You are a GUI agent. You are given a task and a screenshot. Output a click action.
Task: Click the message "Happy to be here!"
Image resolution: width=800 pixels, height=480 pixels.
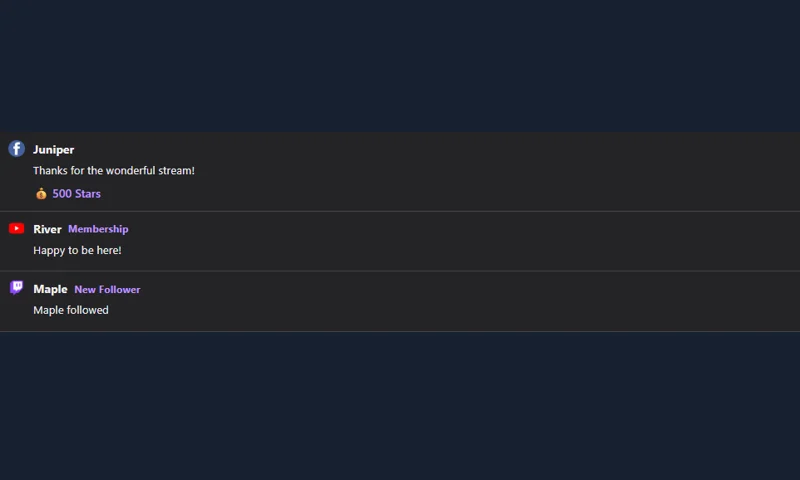78,250
